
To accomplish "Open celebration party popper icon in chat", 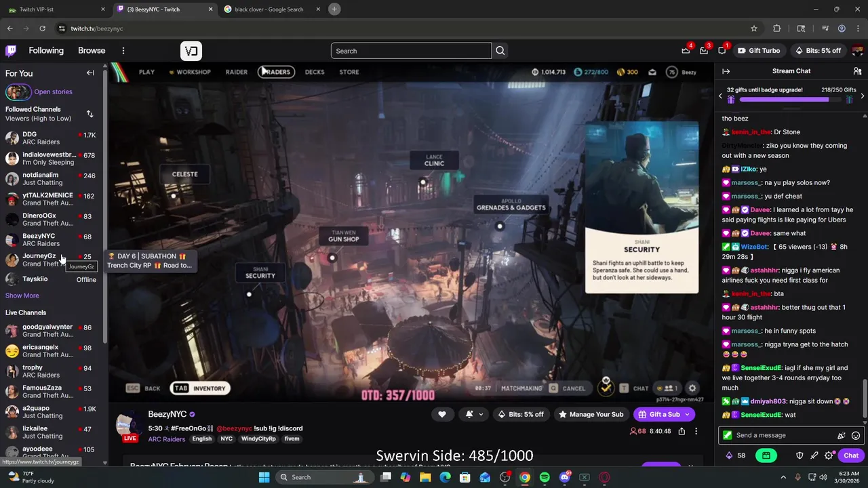I will [x=841, y=436].
